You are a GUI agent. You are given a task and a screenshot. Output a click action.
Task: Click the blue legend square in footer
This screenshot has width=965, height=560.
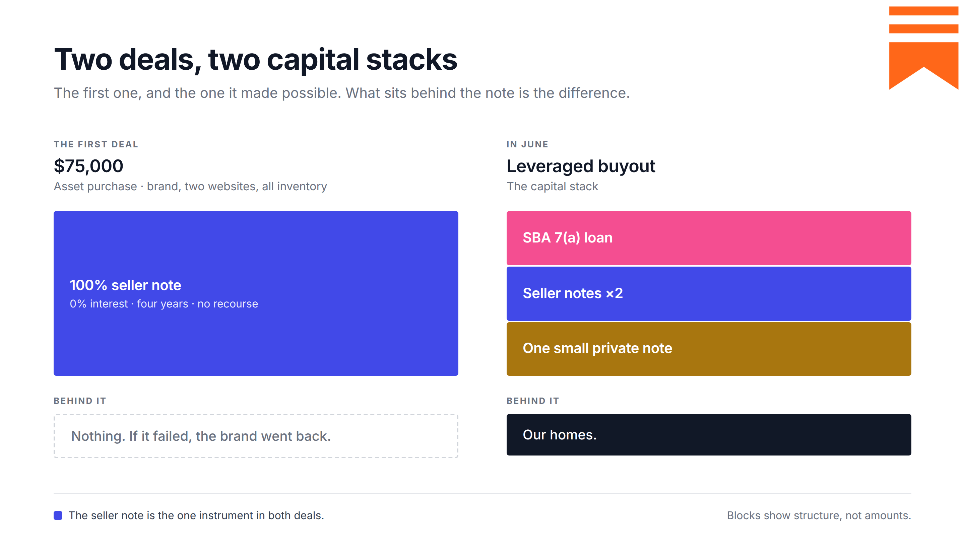[58, 515]
